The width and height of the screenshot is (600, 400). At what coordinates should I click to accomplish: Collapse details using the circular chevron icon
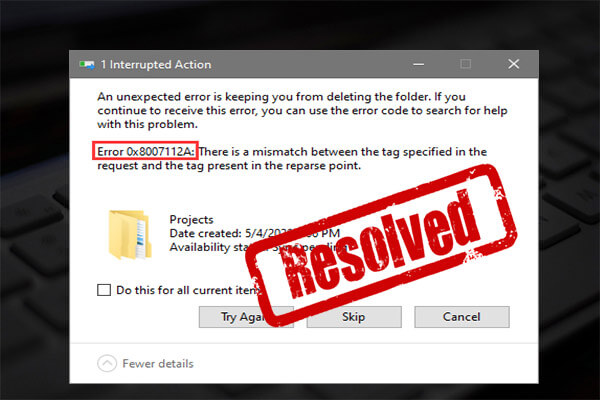click(x=107, y=363)
